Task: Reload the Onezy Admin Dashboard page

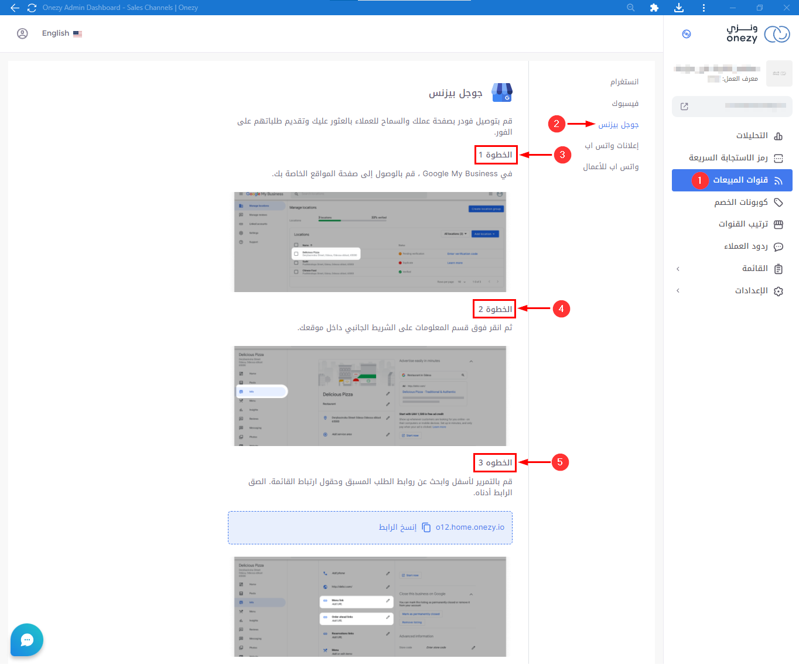Action: [32, 8]
